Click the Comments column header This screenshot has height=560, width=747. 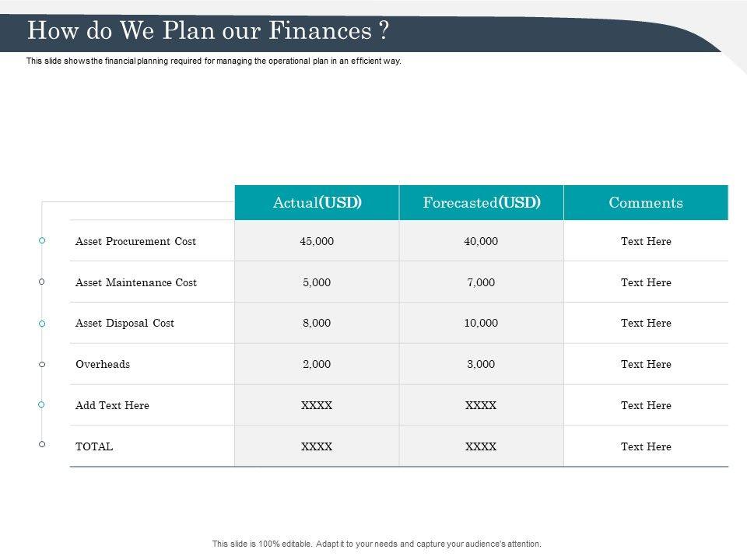tap(646, 203)
